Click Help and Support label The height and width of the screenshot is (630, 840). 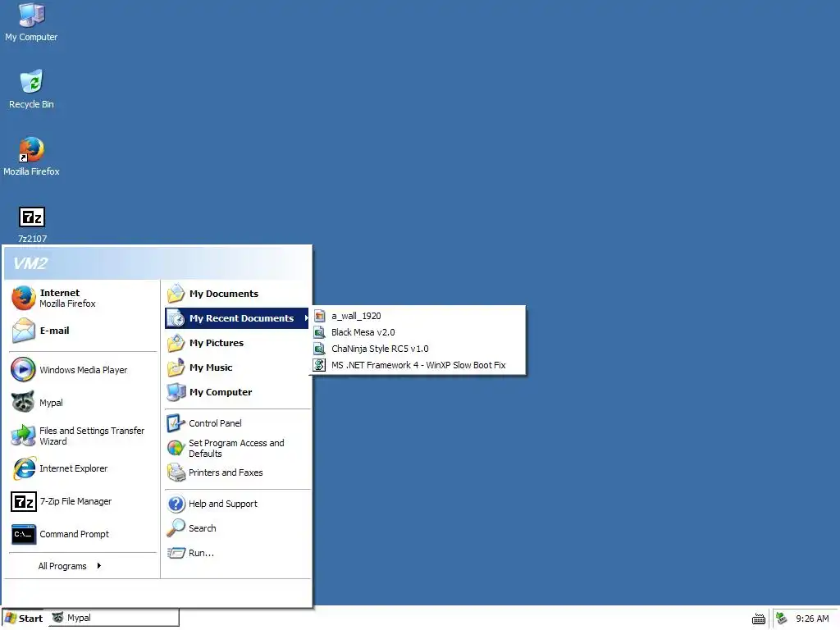click(x=223, y=504)
